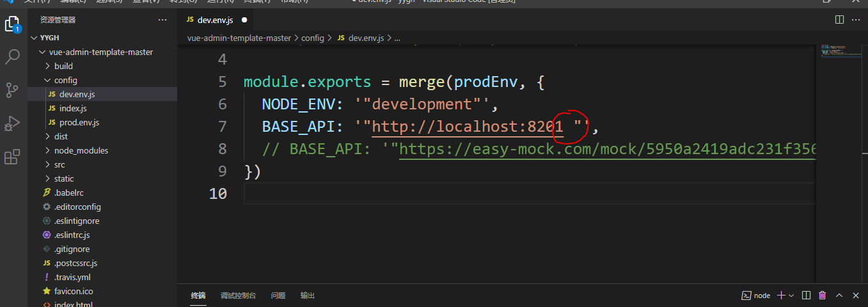This screenshot has width=868, height=307.
Task: Follow the easy-mock.com commented link
Action: click(608, 149)
